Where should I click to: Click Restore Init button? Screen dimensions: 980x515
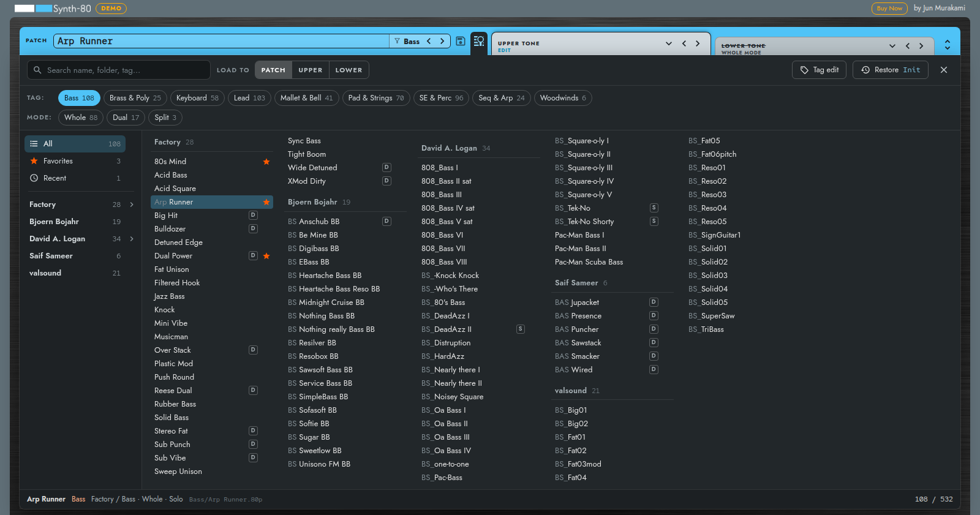891,70
